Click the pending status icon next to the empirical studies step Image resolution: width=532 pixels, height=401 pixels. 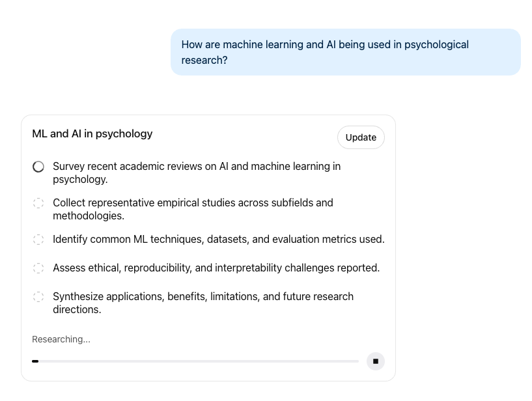(x=38, y=203)
